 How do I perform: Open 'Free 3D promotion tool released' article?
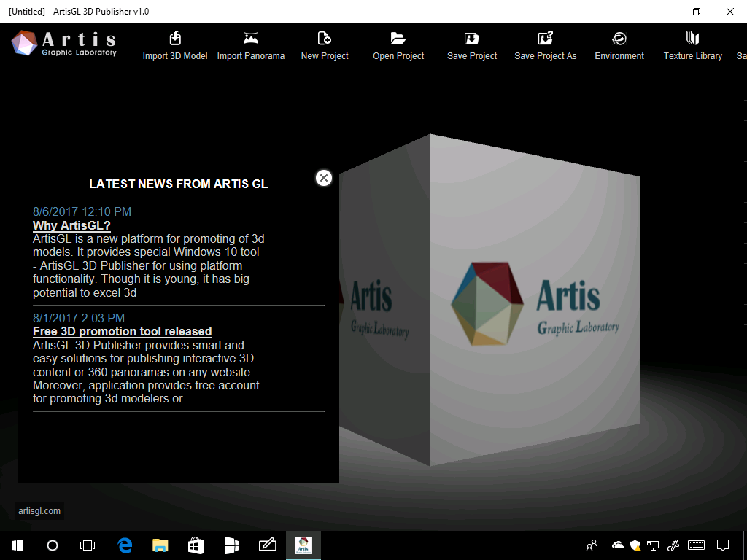(122, 332)
